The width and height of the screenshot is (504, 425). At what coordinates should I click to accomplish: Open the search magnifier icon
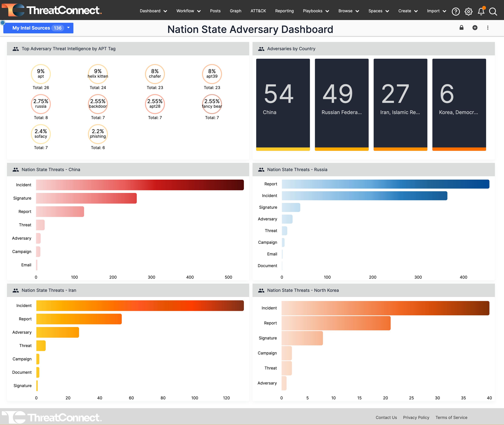click(493, 11)
